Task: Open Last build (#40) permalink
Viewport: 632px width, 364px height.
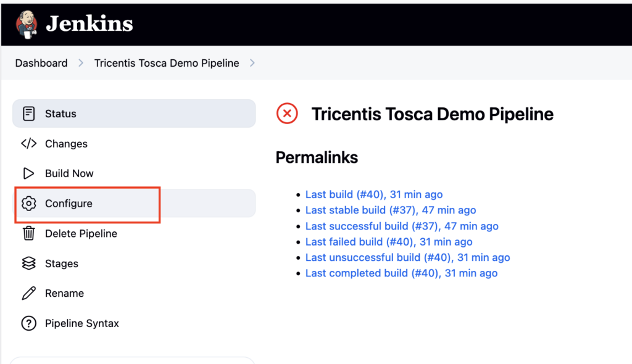Action: [373, 195]
